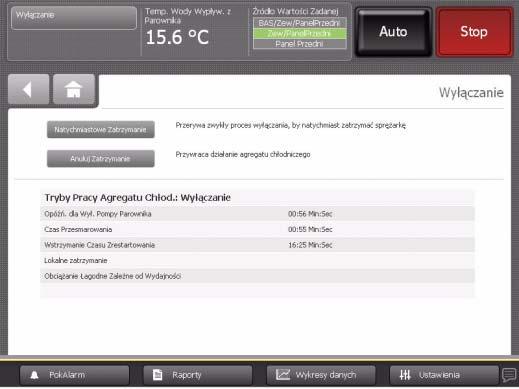Open the home screen via house icon
519x389 pixels.
coord(74,89)
